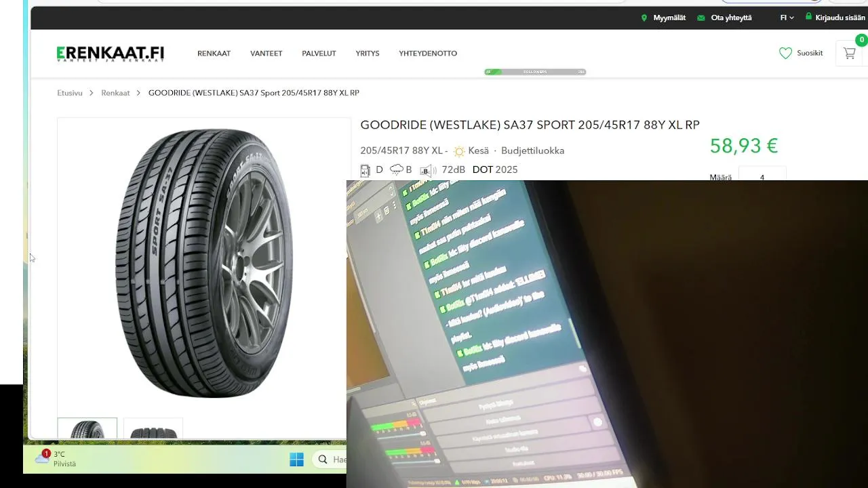Open the RENKAAT menu
This screenshot has width=868, height=488.
point(214,54)
